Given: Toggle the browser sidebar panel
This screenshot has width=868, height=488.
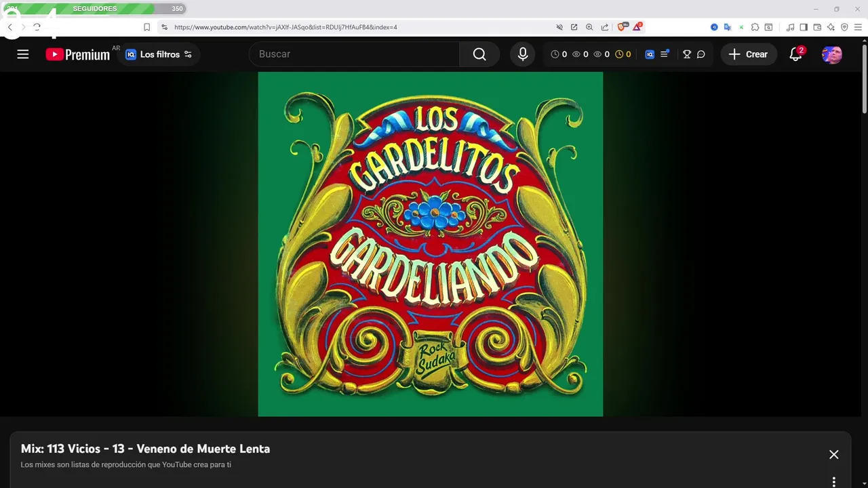Looking at the screenshot, I should 804,27.
